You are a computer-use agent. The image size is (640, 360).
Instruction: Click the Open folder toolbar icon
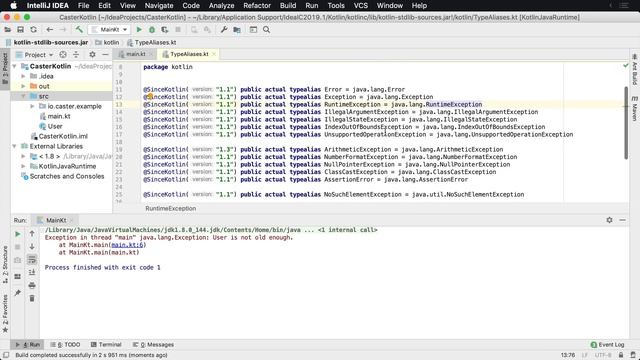pos(7,30)
